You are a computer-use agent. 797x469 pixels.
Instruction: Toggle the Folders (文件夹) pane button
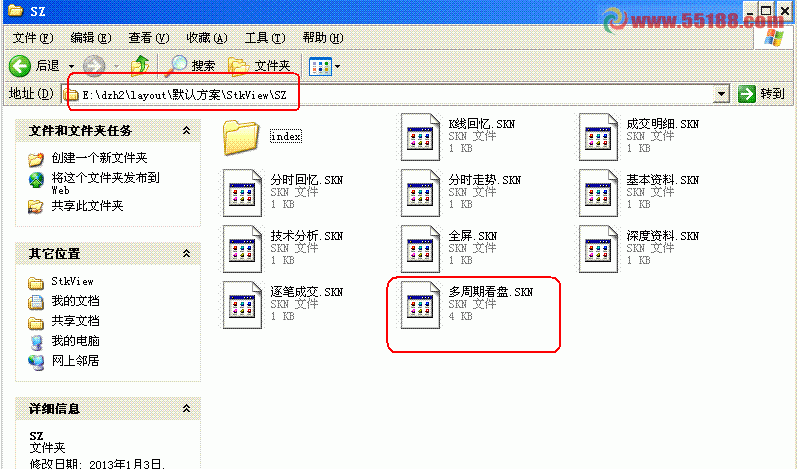coord(259,66)
